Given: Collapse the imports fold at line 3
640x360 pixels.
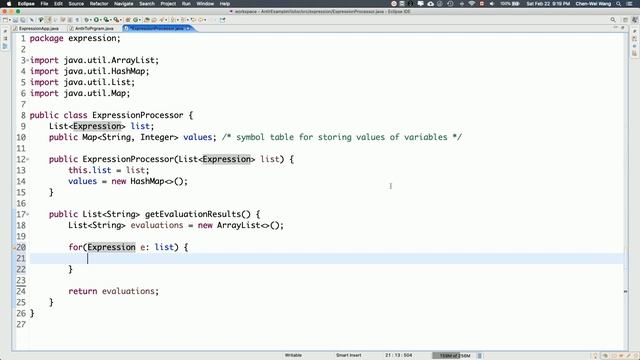Looking at the screenshot, I should 28,60.
